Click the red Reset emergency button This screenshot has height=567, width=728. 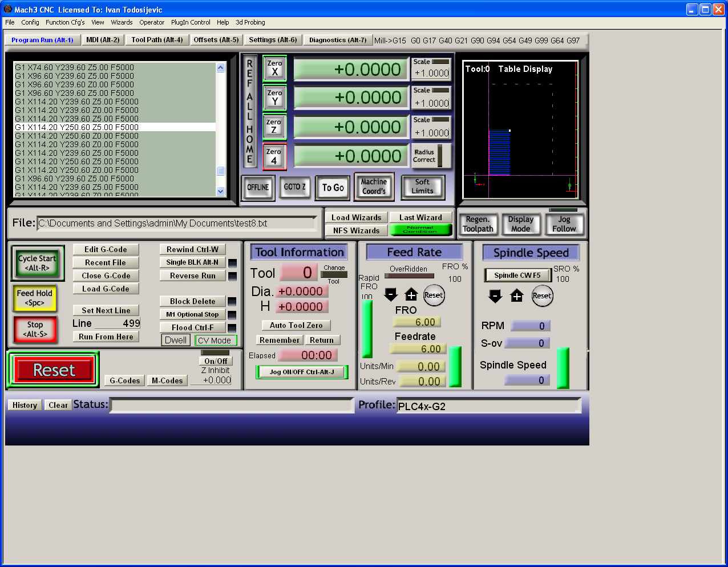[54, 370]
